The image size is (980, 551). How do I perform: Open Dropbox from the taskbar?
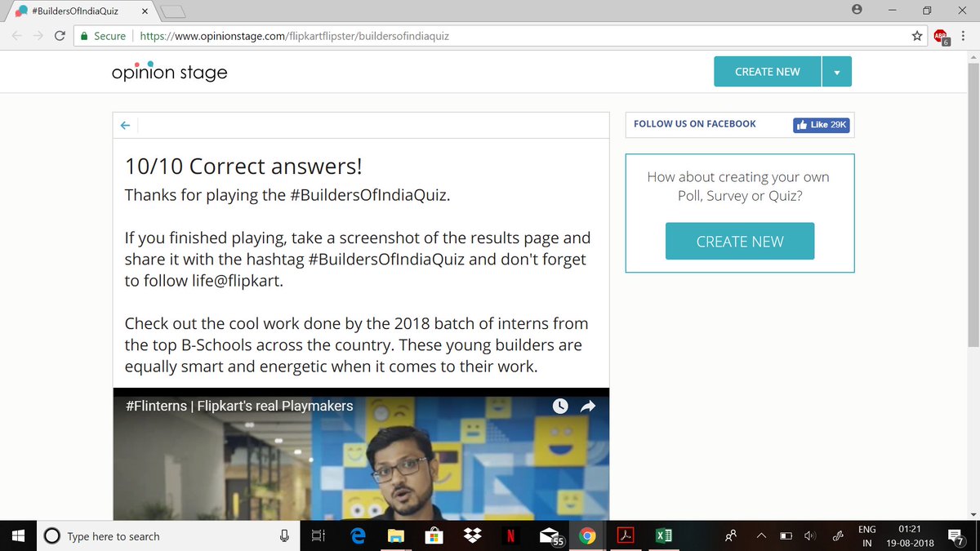point(472,535)
